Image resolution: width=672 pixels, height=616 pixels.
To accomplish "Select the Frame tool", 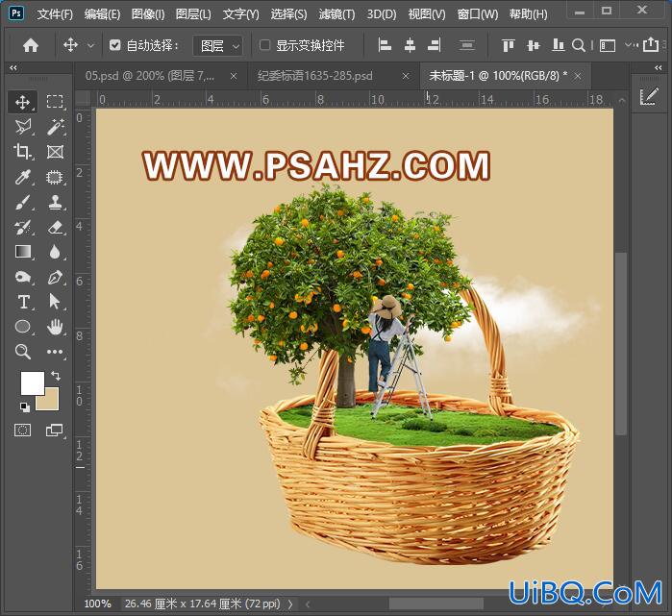I will tap(55, 152).
